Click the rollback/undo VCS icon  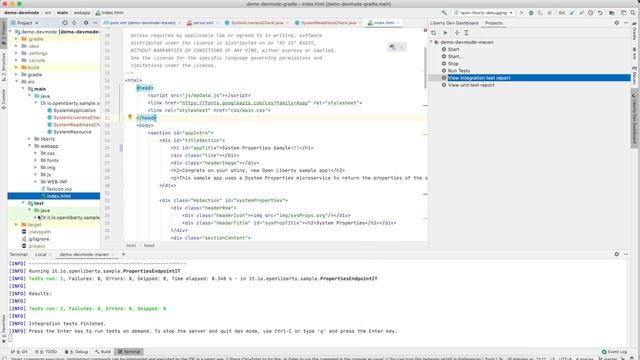(x=600, y=13)
